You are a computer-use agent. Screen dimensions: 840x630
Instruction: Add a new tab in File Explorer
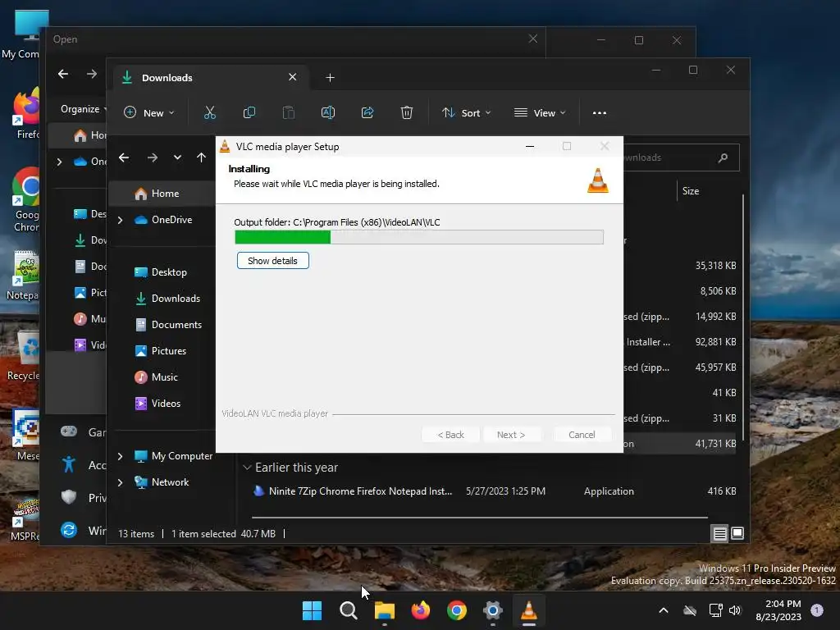(x=330, y=78)
